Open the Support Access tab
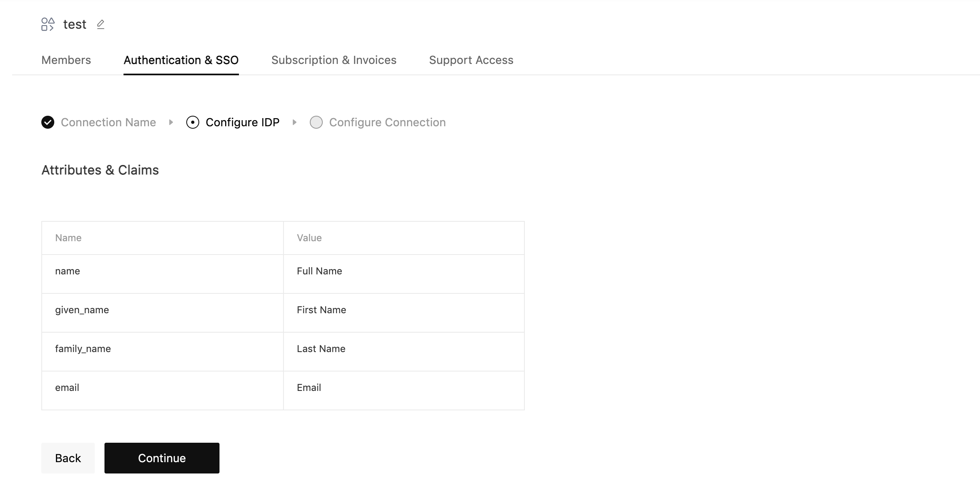 [x=471, y=60]
